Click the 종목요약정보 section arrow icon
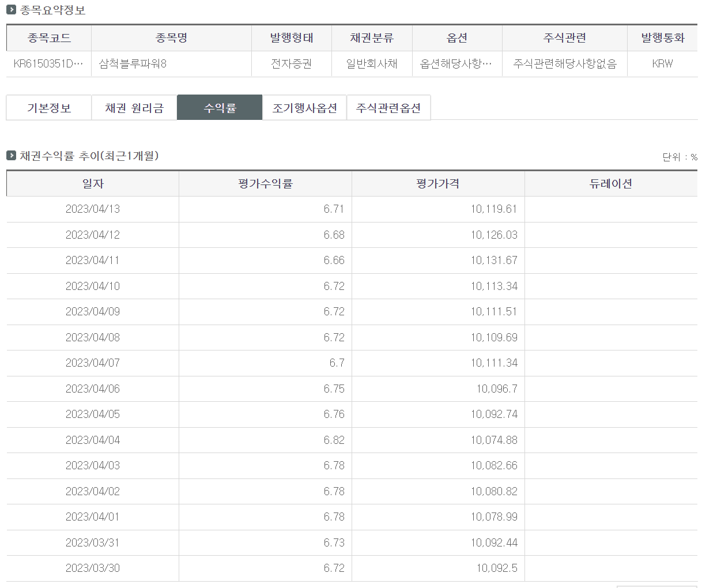Screen dimensions: 702x588 (x=11, y=10)
